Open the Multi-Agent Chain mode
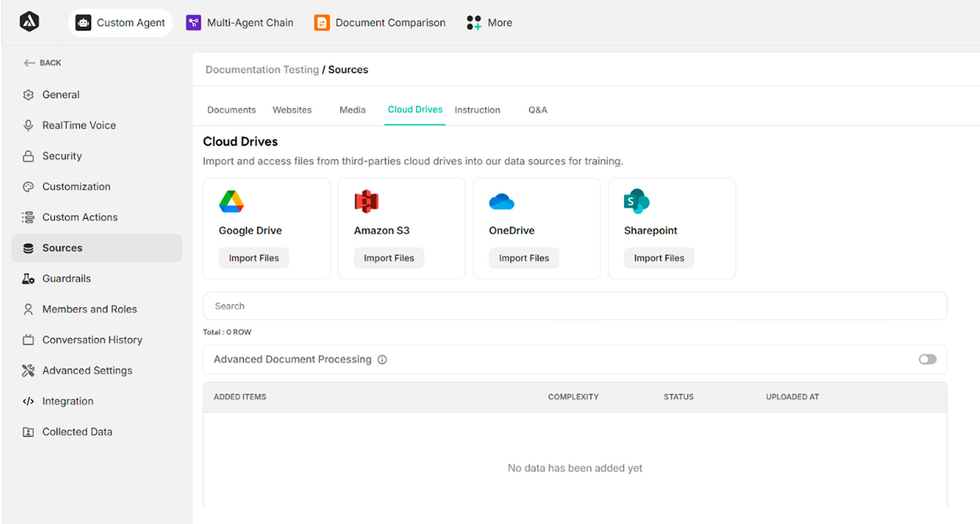 point(239,22)
